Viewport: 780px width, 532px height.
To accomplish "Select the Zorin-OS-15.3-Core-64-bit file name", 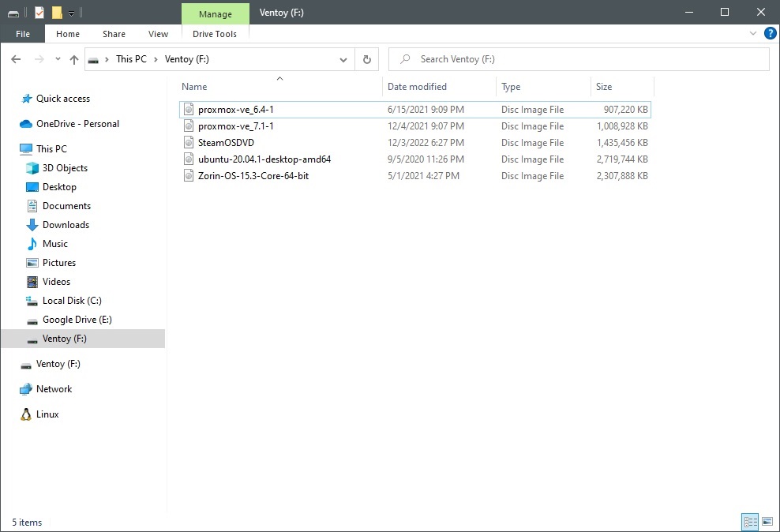I will (x=253, y=176).
